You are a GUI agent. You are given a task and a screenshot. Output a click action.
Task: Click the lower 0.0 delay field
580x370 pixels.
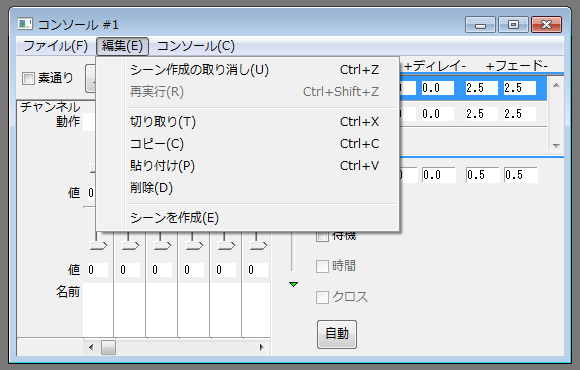(439, 175)
